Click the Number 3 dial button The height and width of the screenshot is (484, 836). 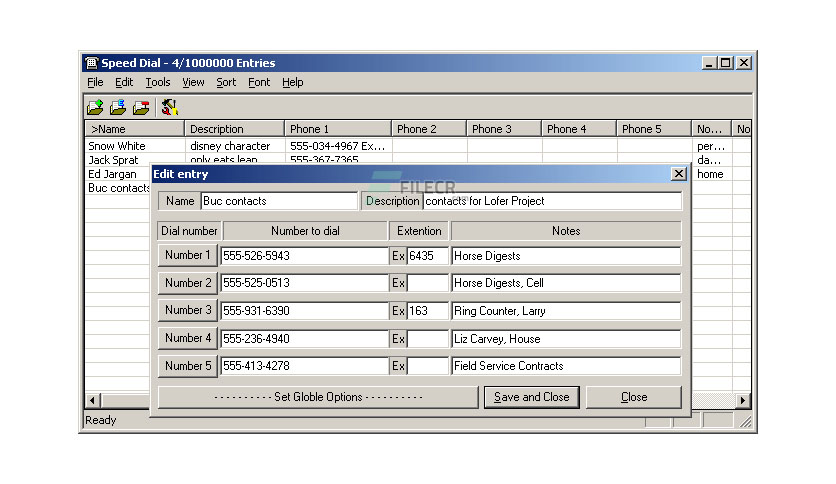click(x=188, y=310)
